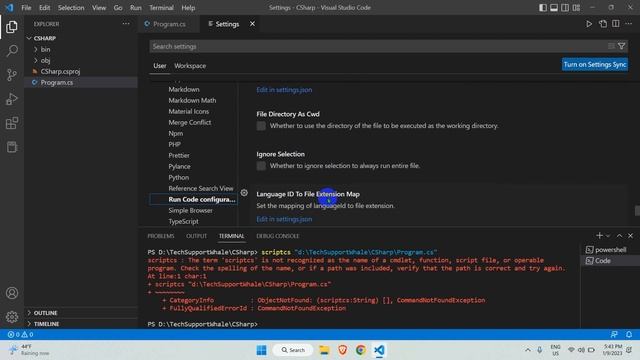640x360 pixels.
Task: Add a new terminal with plus icon
Action: click(599, 236)
